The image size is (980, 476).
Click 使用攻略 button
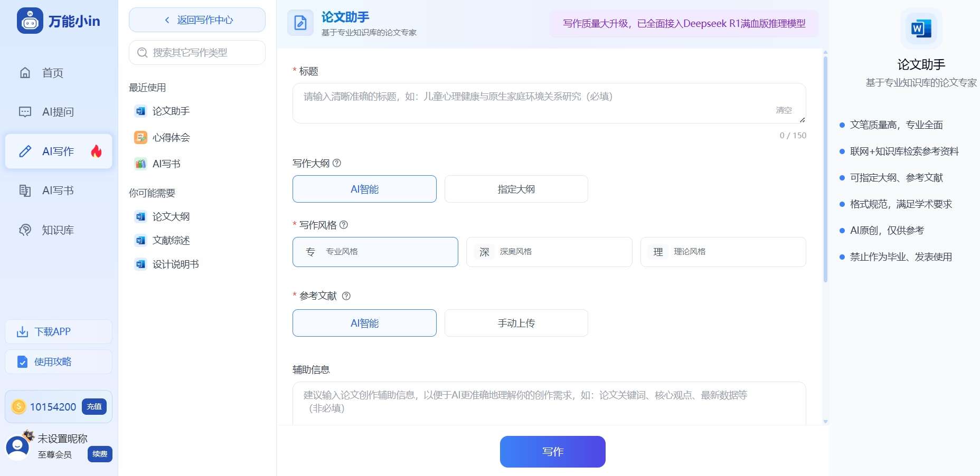click(x=59, y=362)
